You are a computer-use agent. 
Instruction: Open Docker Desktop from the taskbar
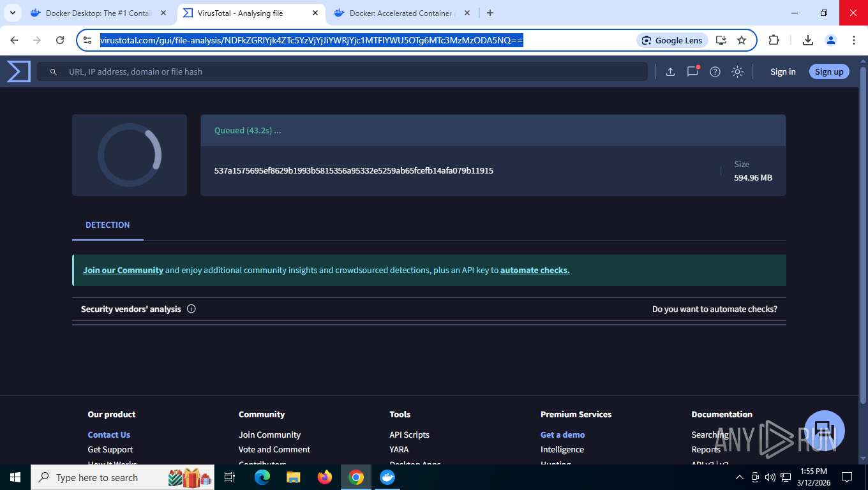pos(387,477)
